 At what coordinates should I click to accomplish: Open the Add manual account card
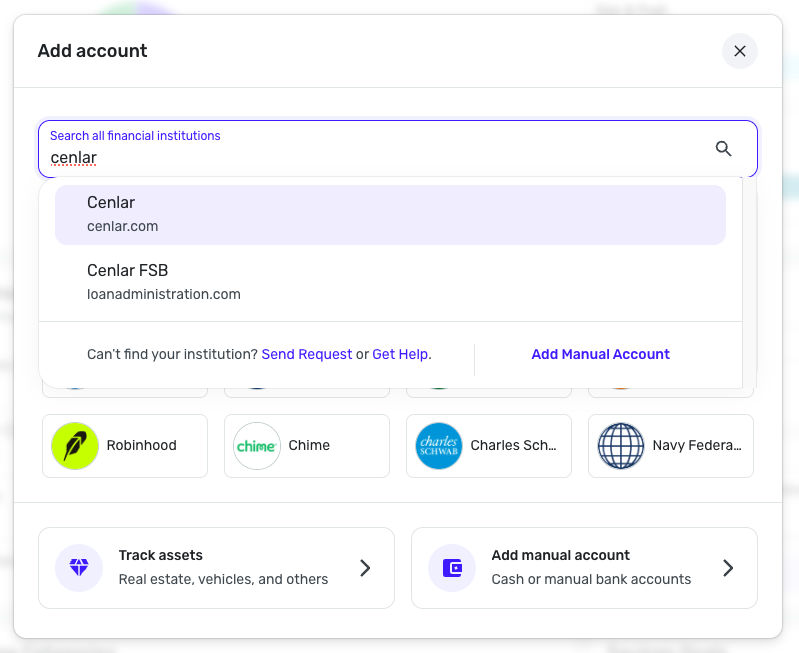coord(584,568)
